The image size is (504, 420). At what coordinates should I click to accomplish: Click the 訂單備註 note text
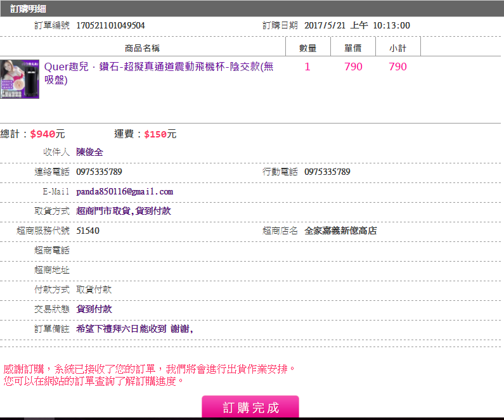(x=134, y=329)
